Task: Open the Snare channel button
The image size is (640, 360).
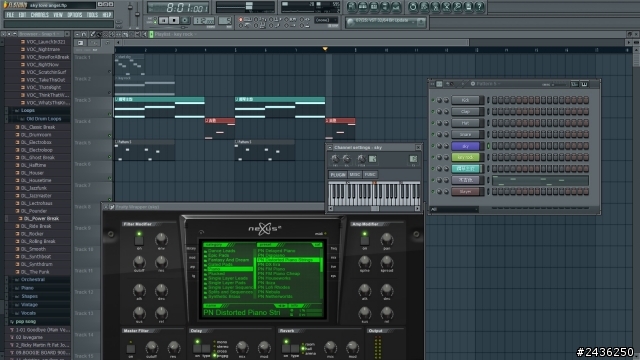Action: [x=465, y=134]
